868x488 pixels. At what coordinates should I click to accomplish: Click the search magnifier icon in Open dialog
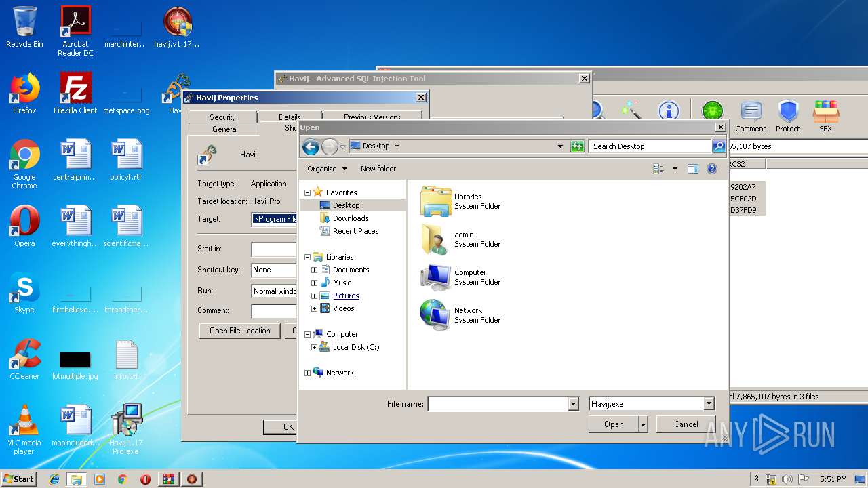[x=719, y=146]
